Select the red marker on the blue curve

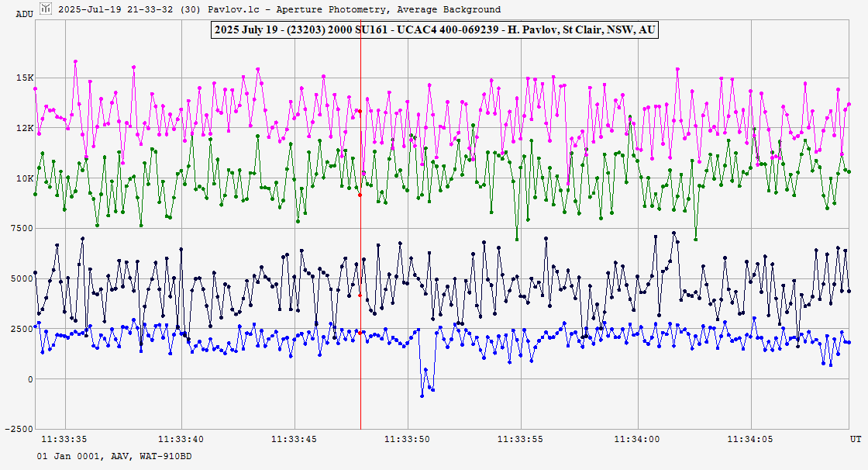click(x=360, y=332)
